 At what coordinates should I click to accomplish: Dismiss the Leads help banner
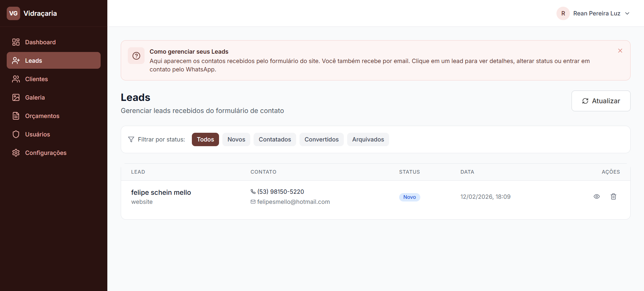(620, 51)
